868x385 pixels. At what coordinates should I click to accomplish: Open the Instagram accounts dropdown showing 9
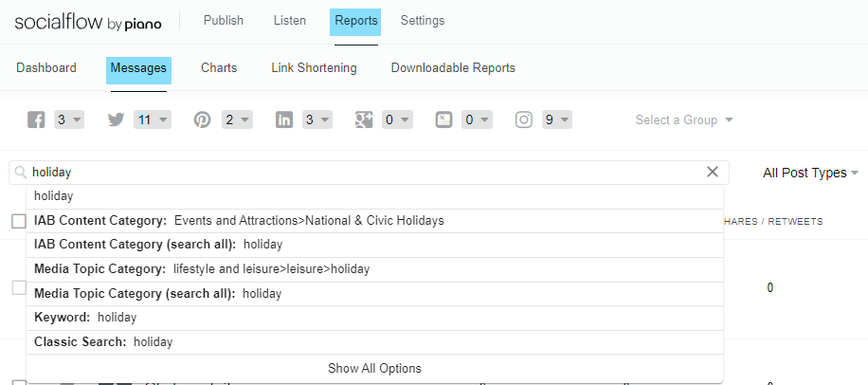click(x=557, y=119)
